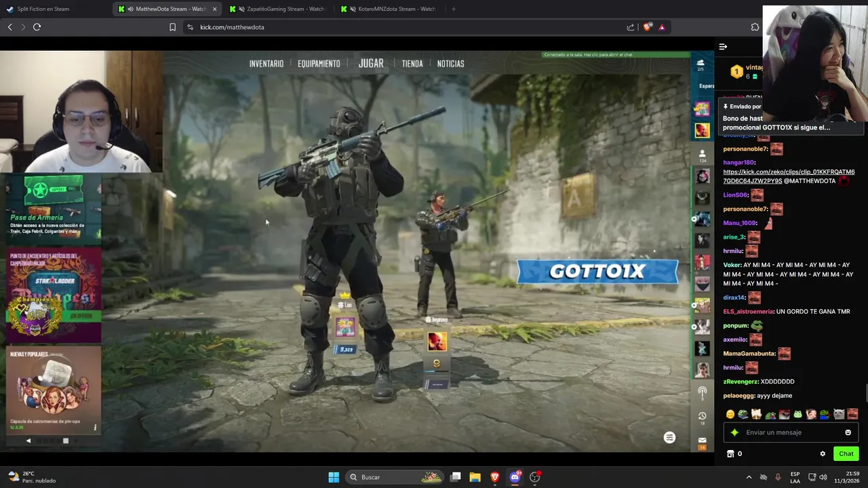Open the NOTICIAS game menu

point(450,64)
